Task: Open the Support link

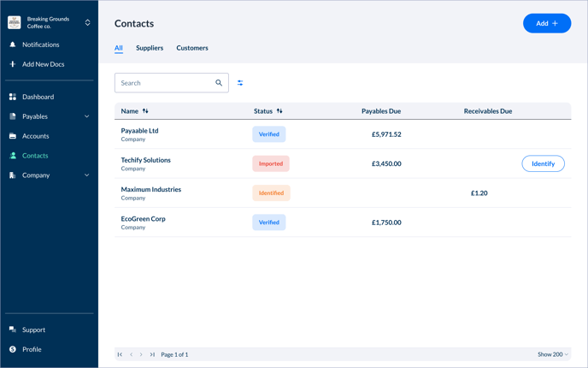Action: (x=33, y=329)
